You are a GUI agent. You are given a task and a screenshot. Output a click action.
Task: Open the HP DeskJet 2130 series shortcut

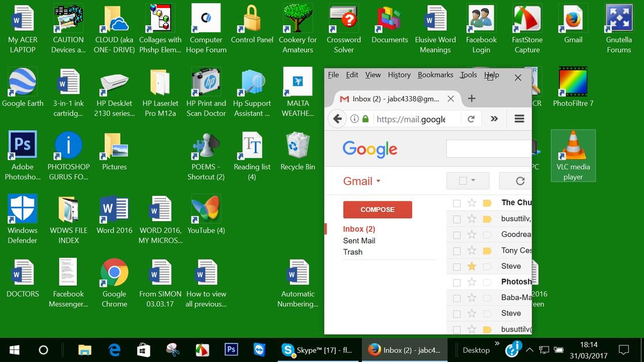point(114,92)
